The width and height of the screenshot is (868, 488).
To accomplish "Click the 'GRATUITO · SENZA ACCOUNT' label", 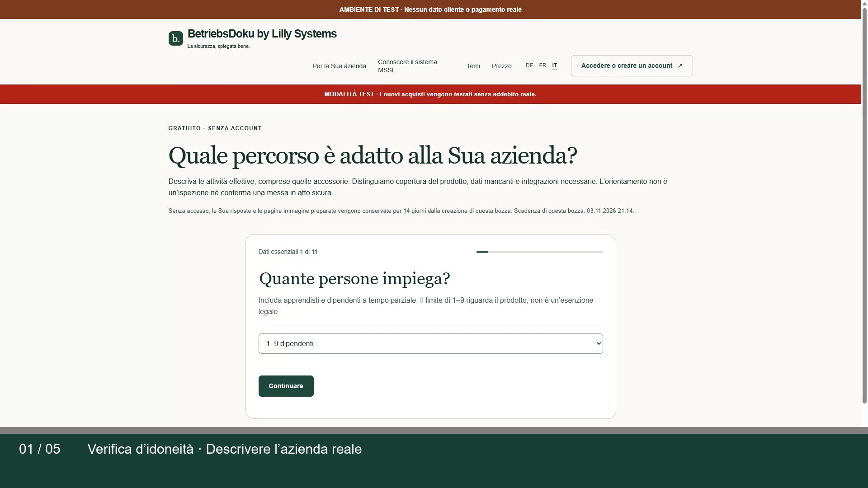I will pyautogui.click(x=215, y=128).
